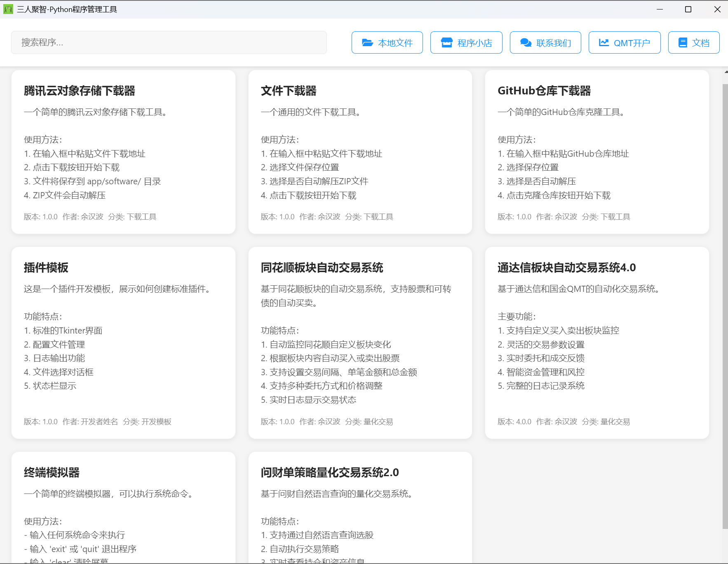Image resolution: width=728 pixels, height=564 pixels.
Task: Click the book icon on 文档 button
Action: pos(683,42)
